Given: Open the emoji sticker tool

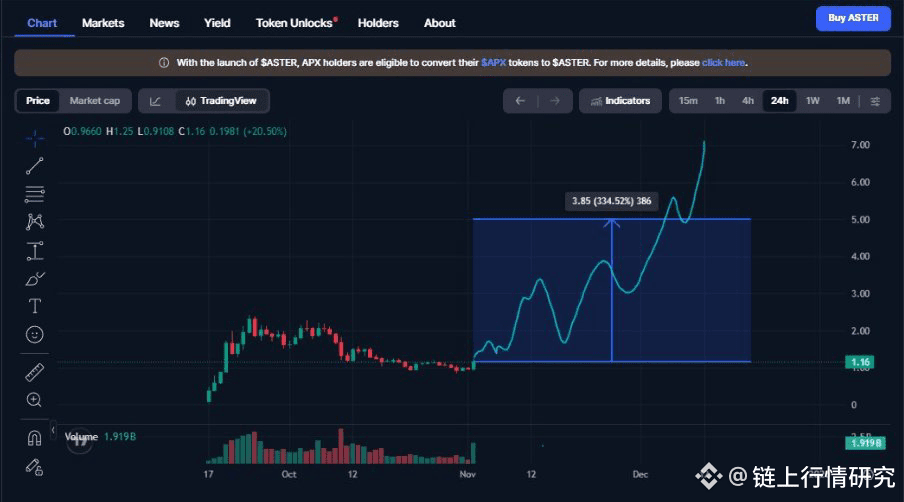Looking at the screenshot, I should [x=34, y=334].
